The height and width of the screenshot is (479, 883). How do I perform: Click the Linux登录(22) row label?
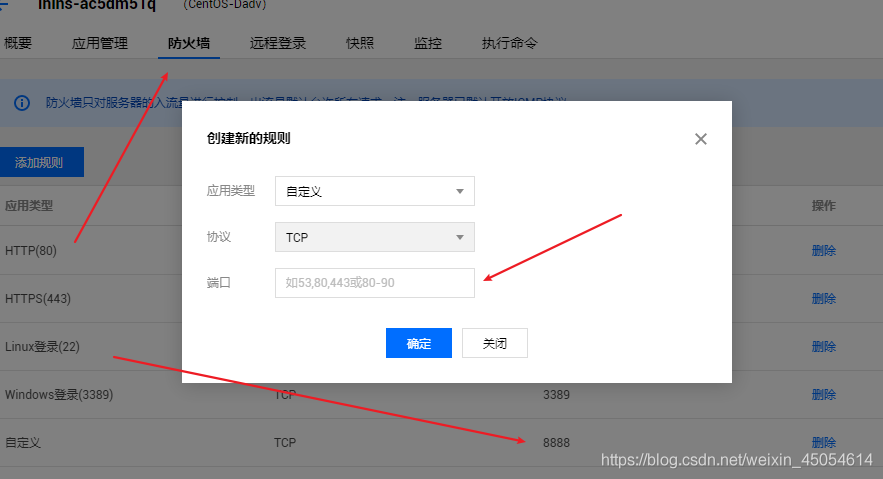point(42,346)
